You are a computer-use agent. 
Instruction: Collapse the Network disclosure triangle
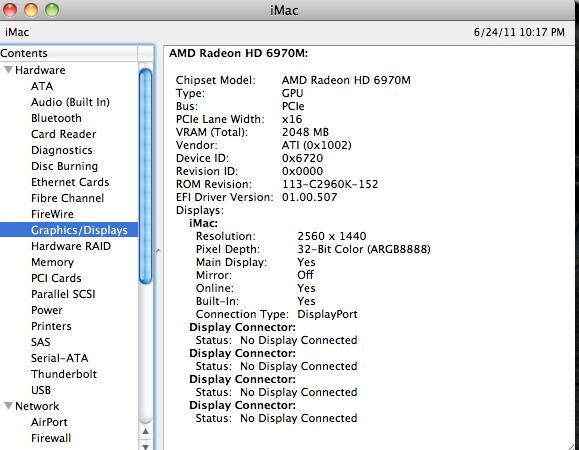click(8, 406)
